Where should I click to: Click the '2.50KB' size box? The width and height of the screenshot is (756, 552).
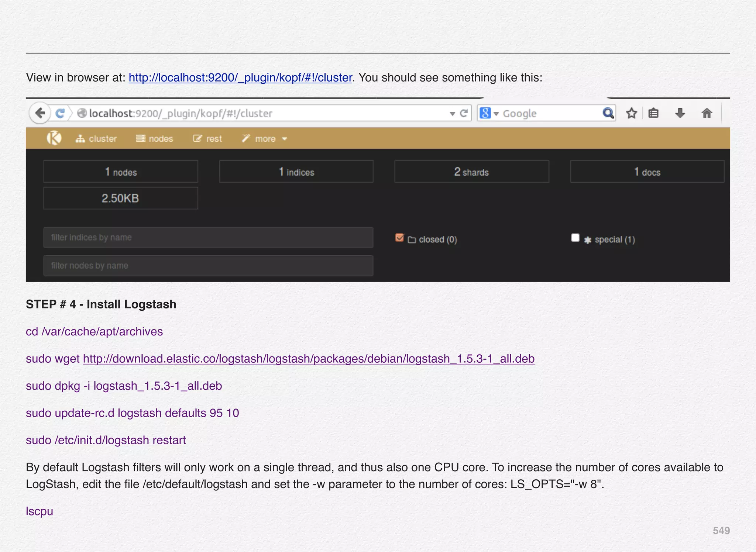click(x=121, y=198)
